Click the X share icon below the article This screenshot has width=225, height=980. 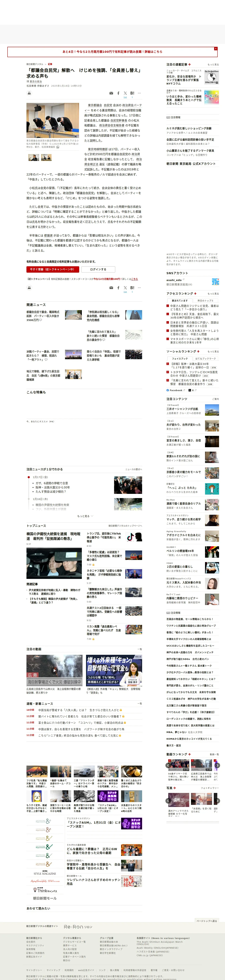coord(125,288)
